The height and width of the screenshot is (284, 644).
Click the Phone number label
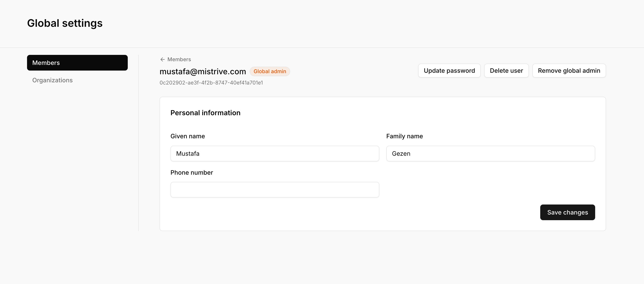(191, 172)
